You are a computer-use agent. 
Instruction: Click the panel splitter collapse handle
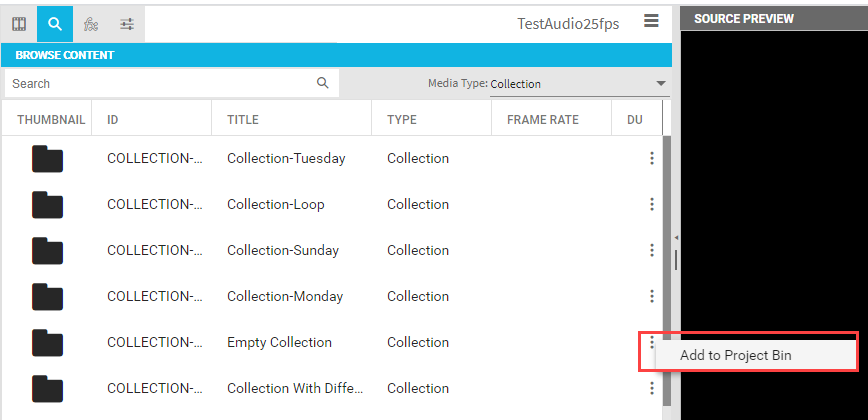676,238
